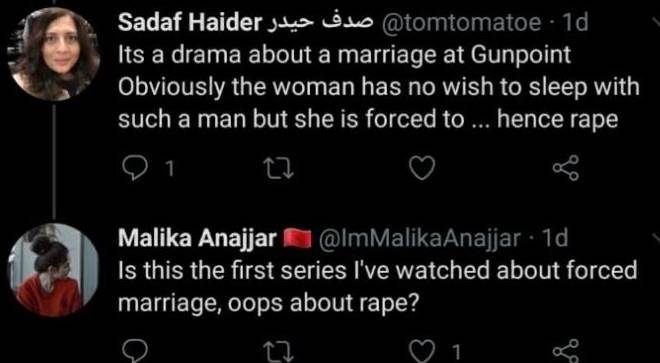Open the @tomtomatoe handle link

[460, 24]
